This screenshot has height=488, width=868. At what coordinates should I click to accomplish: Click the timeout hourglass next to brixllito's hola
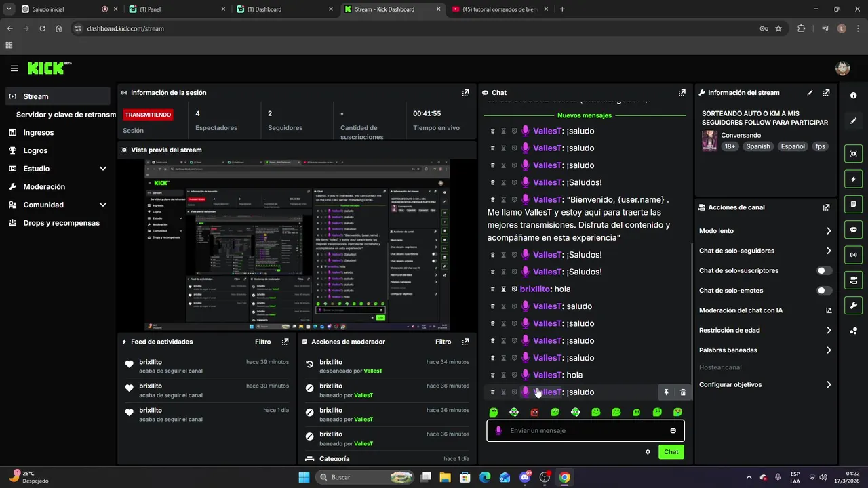click(503, 289)
